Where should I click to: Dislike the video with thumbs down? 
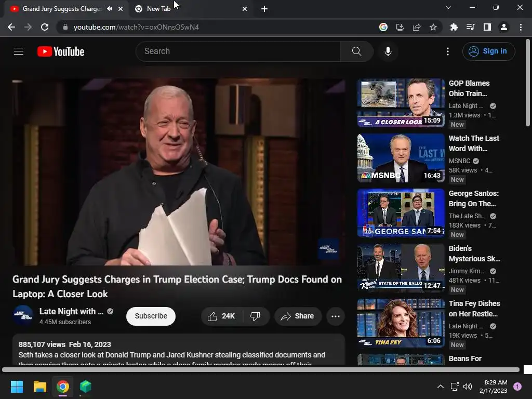[x=256, y=316]
